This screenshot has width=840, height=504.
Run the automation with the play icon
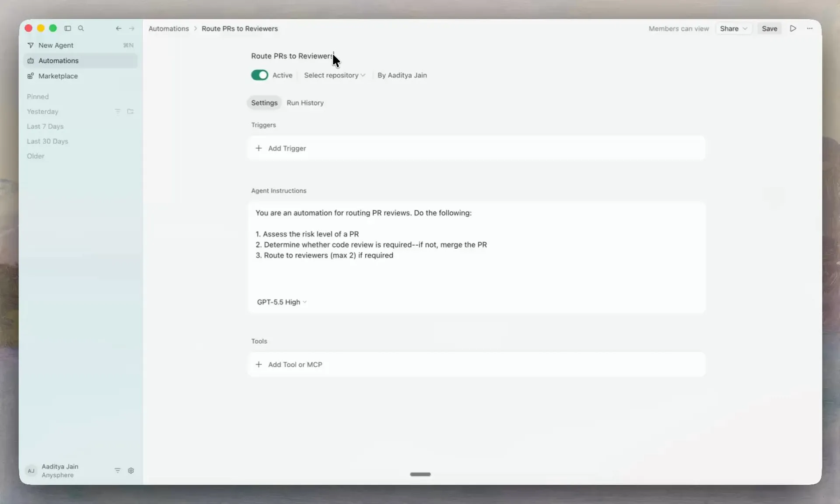pyautogui.click(x=793, y=28)
